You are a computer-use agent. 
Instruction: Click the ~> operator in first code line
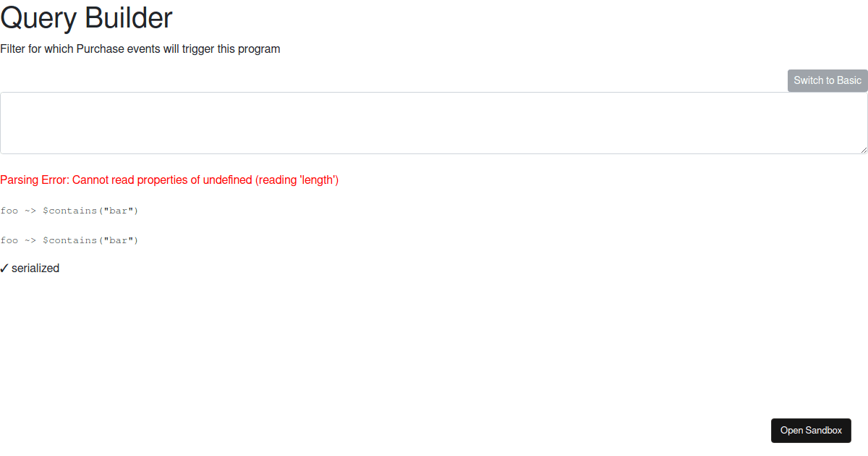[x=30, y=211]
